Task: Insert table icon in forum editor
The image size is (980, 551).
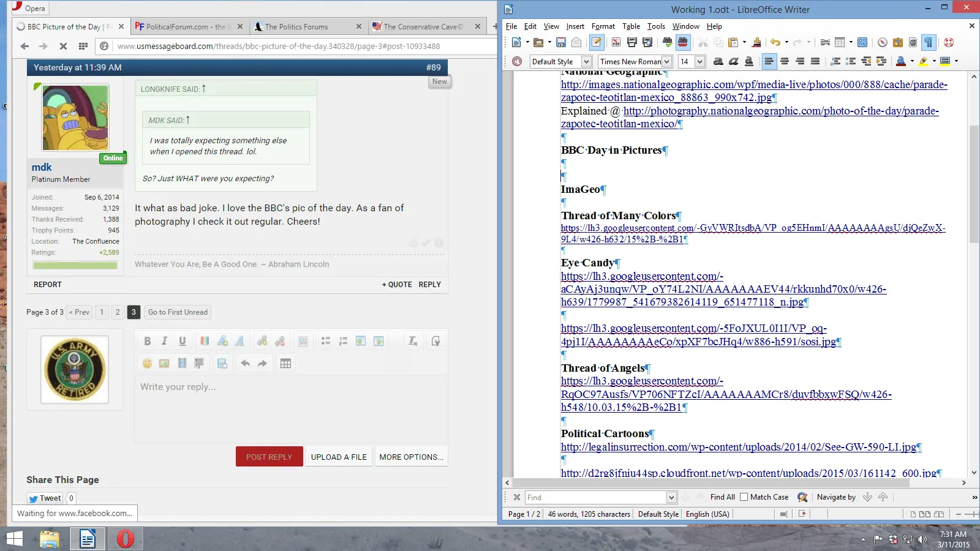Action: tap(285, 364)
